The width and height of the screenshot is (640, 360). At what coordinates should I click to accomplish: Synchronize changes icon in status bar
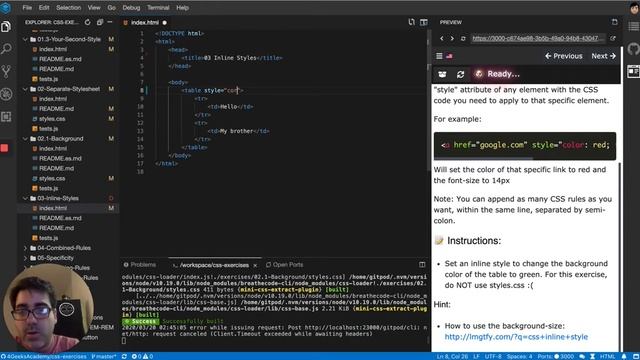pos(124,356)
